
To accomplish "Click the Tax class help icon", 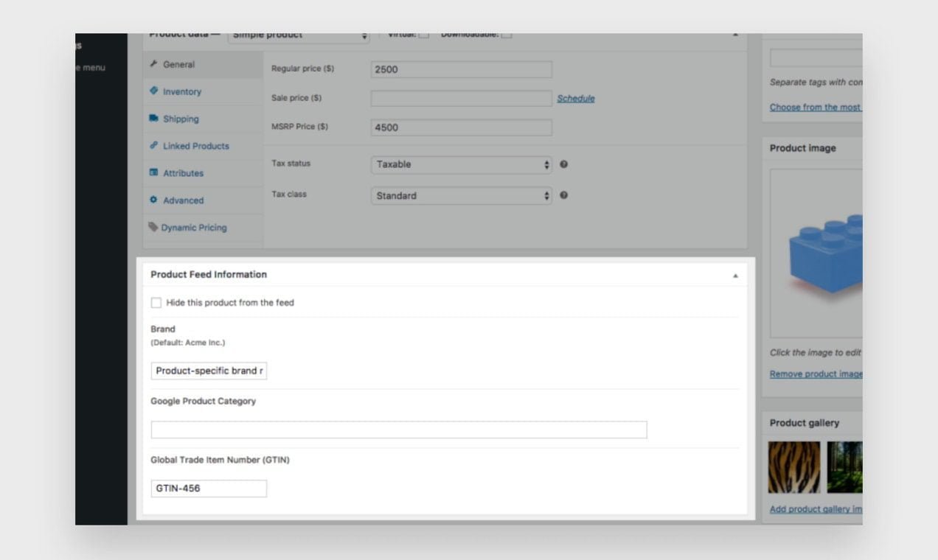I will point(563,195).
